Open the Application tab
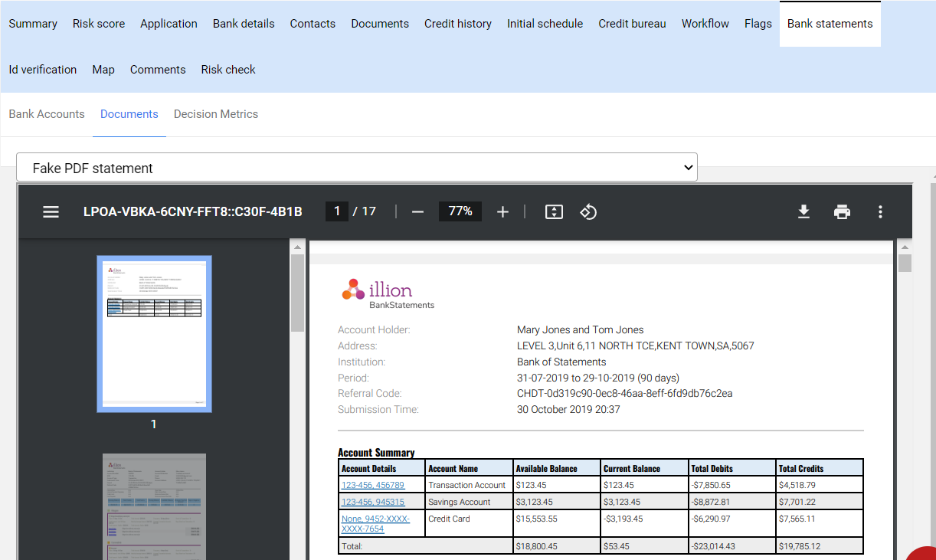The image size is (936, 560). (169, 24)
